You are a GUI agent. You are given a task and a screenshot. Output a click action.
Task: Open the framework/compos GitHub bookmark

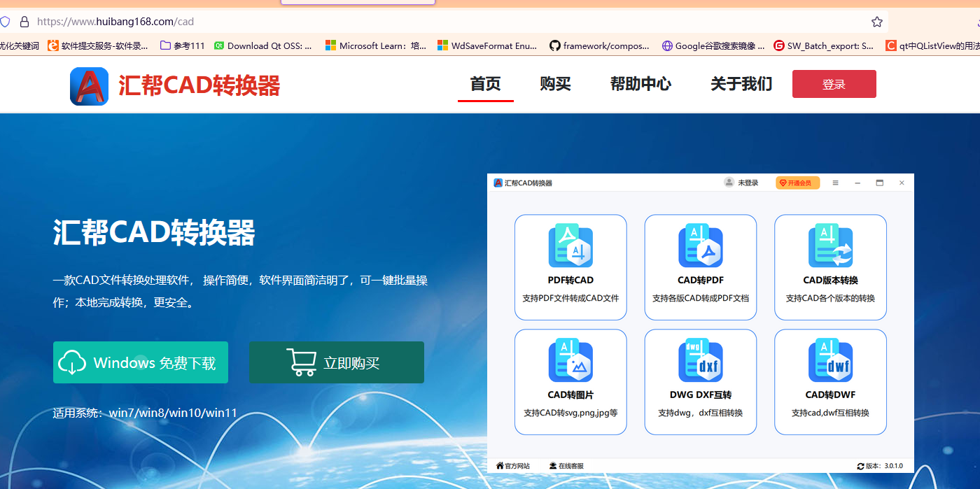[599, 45]
